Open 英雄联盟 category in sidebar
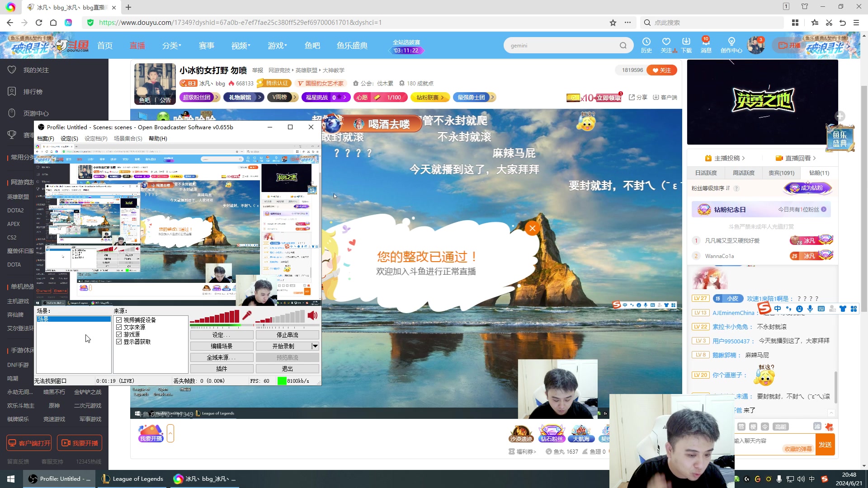This screenshot has height=488, width=868. point(18,197)
